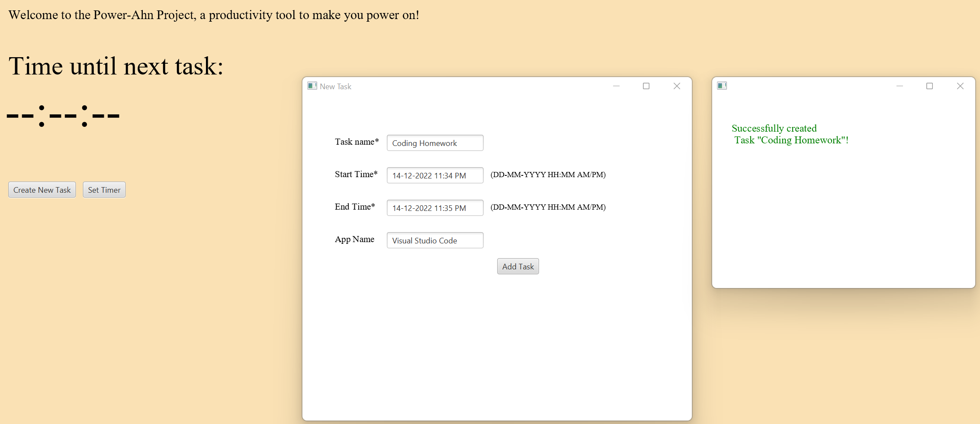Click the green Successfully created task message
This screenshot has width=980, height=424.
[x=790, y=134]
